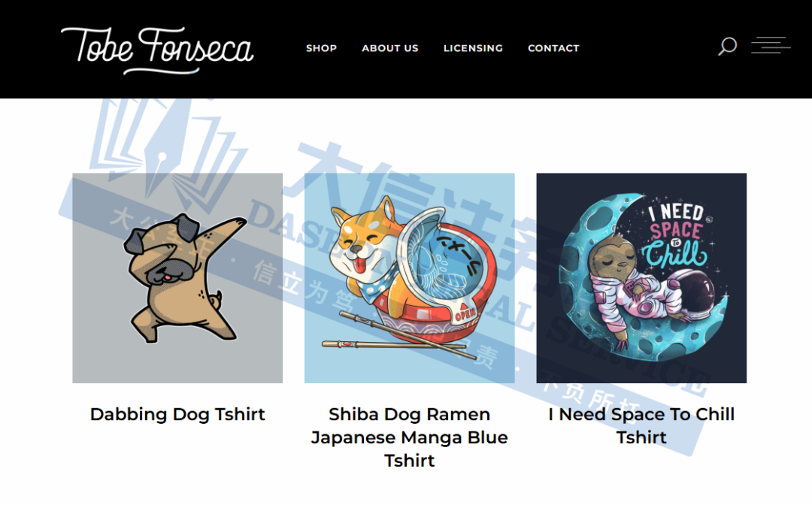Follow the I Need Space To Chill title
812x505 pixels.
coord(641,426)
